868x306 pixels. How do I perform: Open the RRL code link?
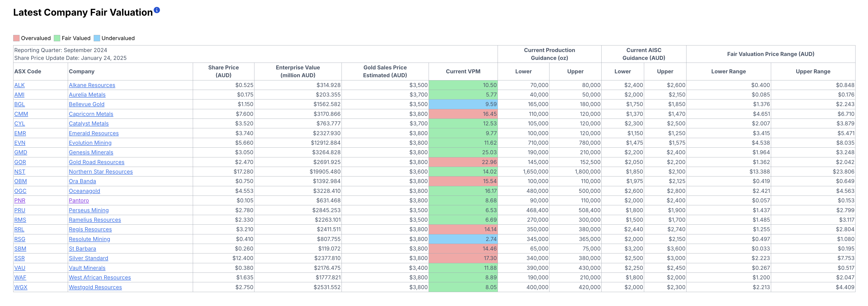[19, 229]
